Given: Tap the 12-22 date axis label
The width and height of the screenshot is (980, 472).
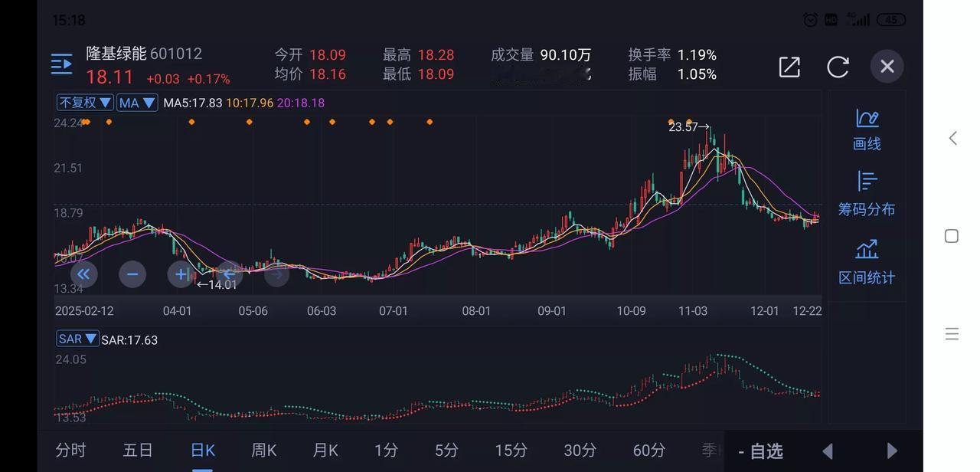Looking at the screenshot, I should [807, 311].
